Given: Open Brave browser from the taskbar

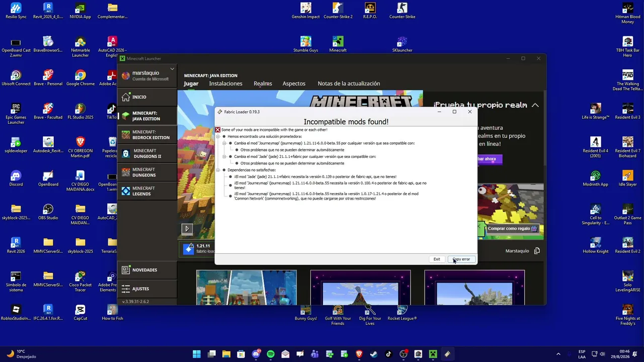Looking at the screenshot, I should point(359,354).
